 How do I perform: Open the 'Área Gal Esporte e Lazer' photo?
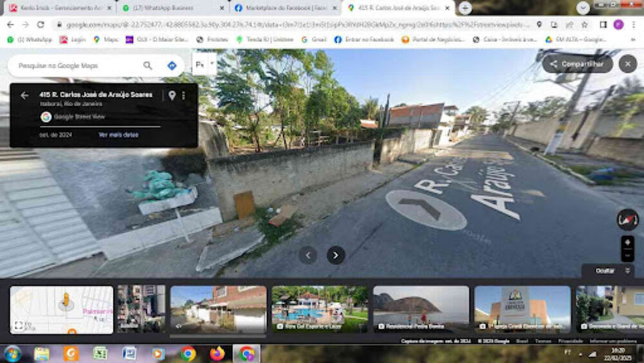click(x=319, y=309)
